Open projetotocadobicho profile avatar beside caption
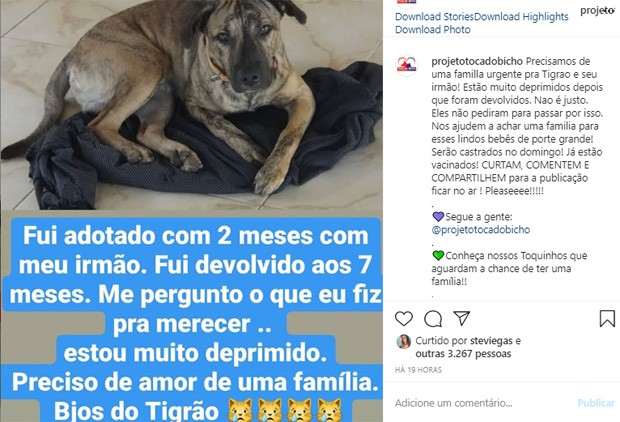 [x=406, y=65]
